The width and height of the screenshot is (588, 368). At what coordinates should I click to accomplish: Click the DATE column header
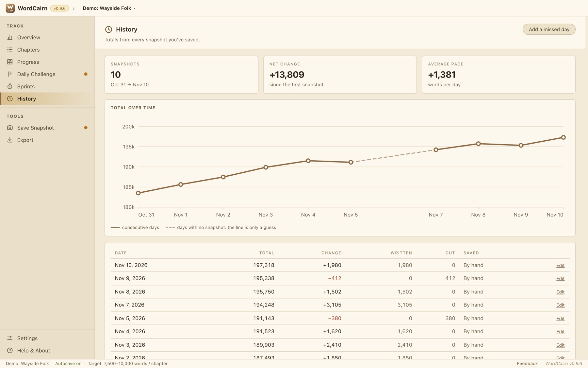coord(121,253)
